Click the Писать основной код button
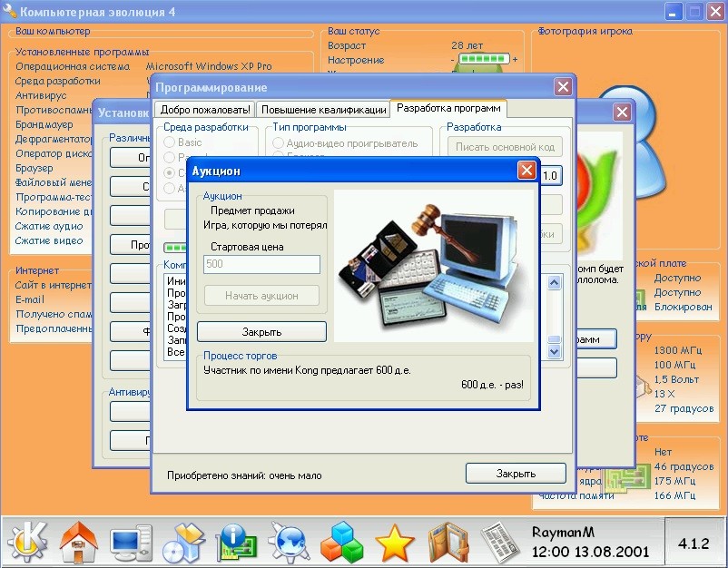 pos(505,147)
